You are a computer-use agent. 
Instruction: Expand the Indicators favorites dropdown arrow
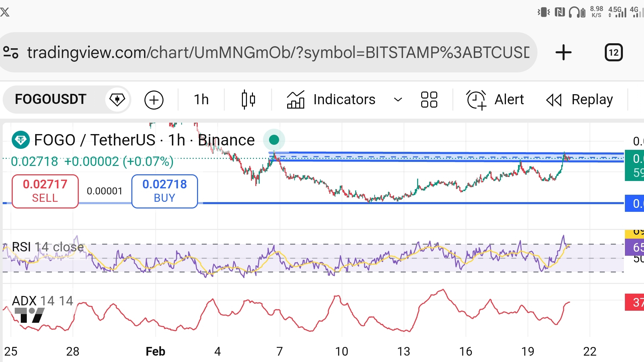tap(398, 100)
